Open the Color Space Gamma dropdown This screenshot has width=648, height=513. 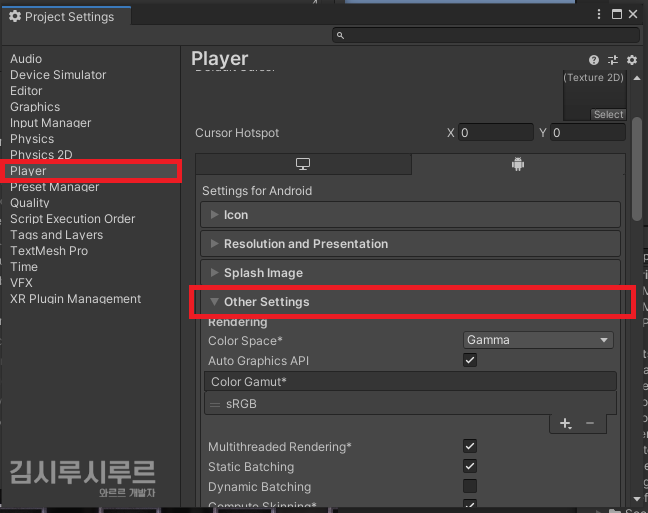[538, 340]
